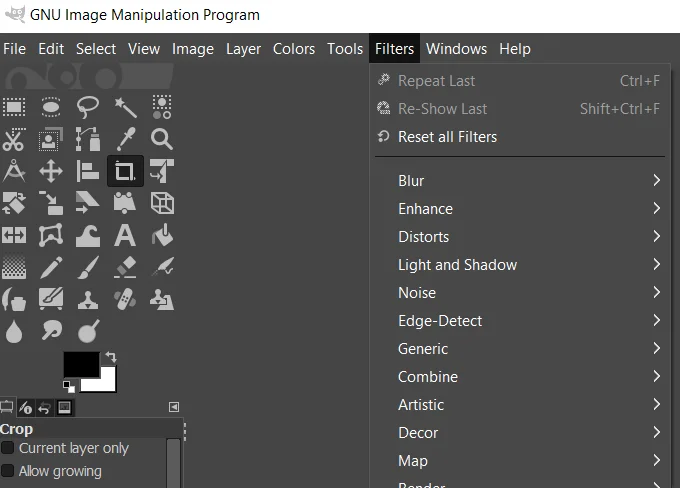This screenshot has width=680, height=488.
Task: Choose the Pencil tool
Action: coord(51,267)
